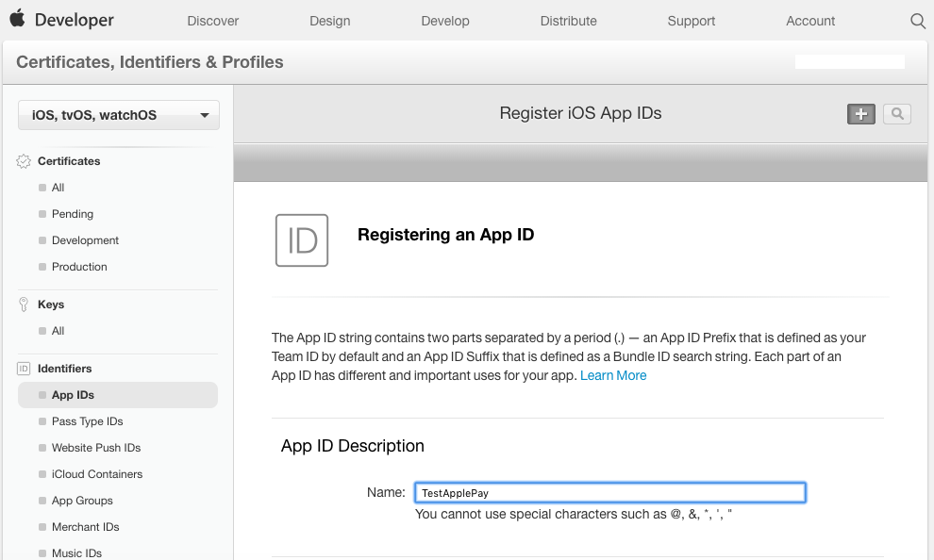Select Pass Type IDs

click(x=87, y=421)
